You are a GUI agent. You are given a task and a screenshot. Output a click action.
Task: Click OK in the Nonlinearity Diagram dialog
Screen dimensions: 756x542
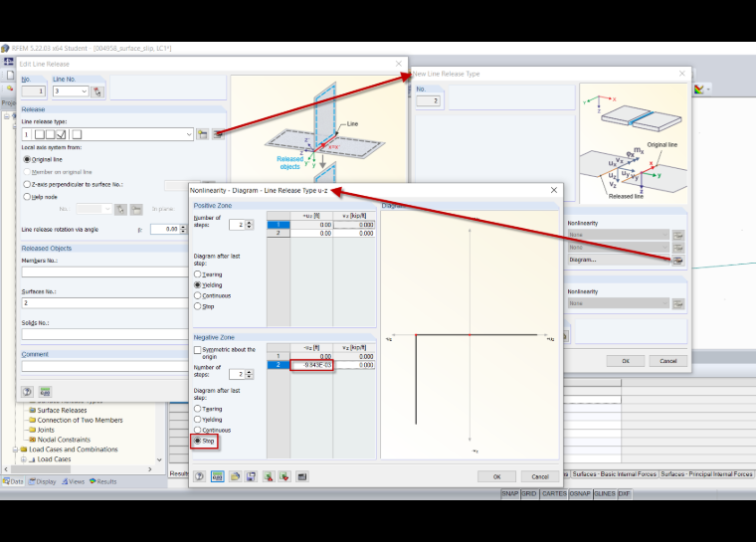496,476
